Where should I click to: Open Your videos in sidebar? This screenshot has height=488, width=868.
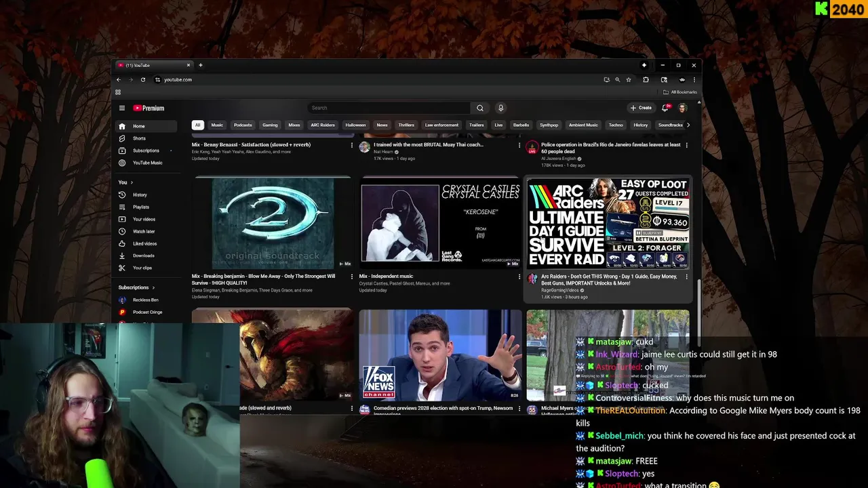coord(146,219)
